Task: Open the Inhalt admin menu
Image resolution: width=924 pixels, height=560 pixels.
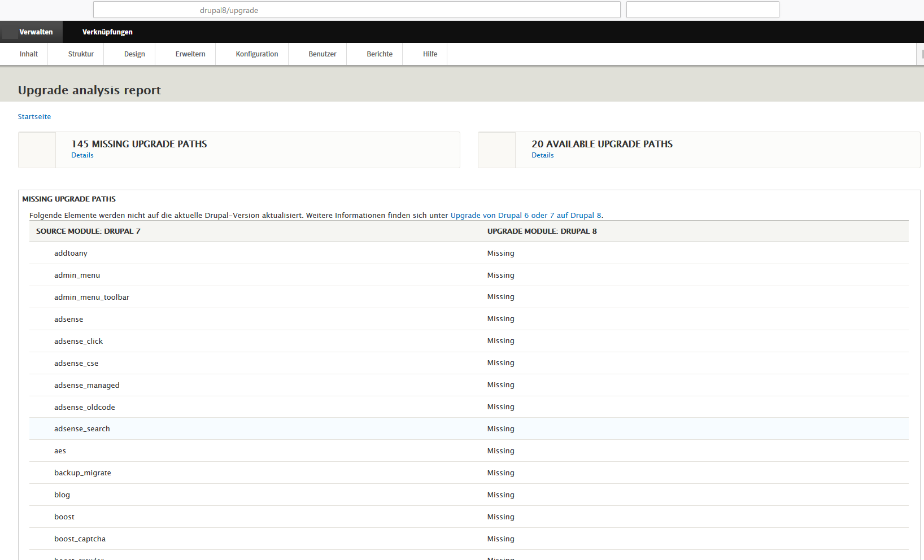Action: pos(29,54)
